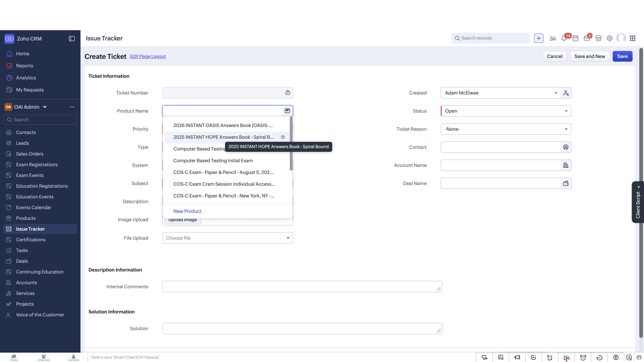Open the File Upload Choose file dropdown
Viewport: 644px width, 362px height.
228,238
